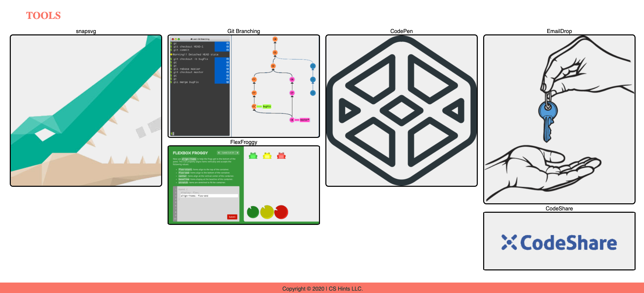The image size is (644, 293).
Task: Open the EmailDrop hand-and-key thumbnail
Action: point(559,119)
